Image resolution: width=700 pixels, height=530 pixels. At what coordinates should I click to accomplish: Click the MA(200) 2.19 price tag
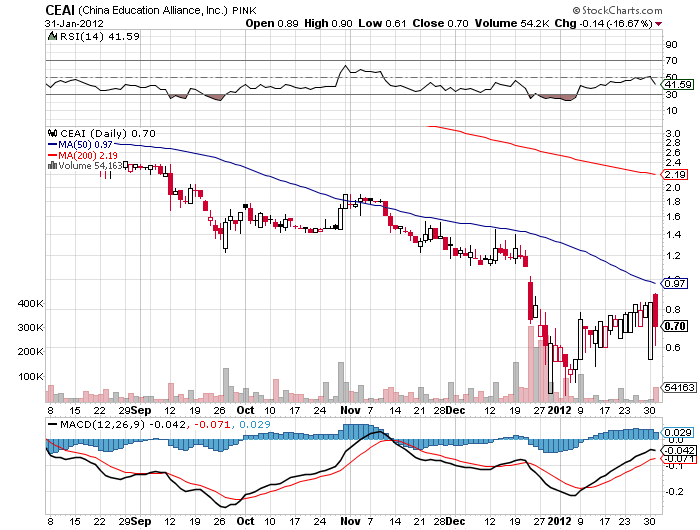click(675, 175)
